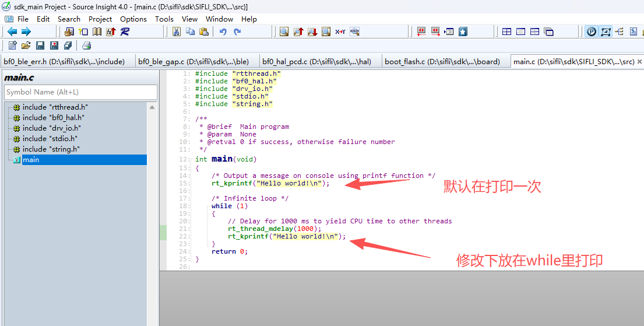The image size is (644, 326).
Task: Click the Go Forward navigation arrow
Action: pos(26,31)
